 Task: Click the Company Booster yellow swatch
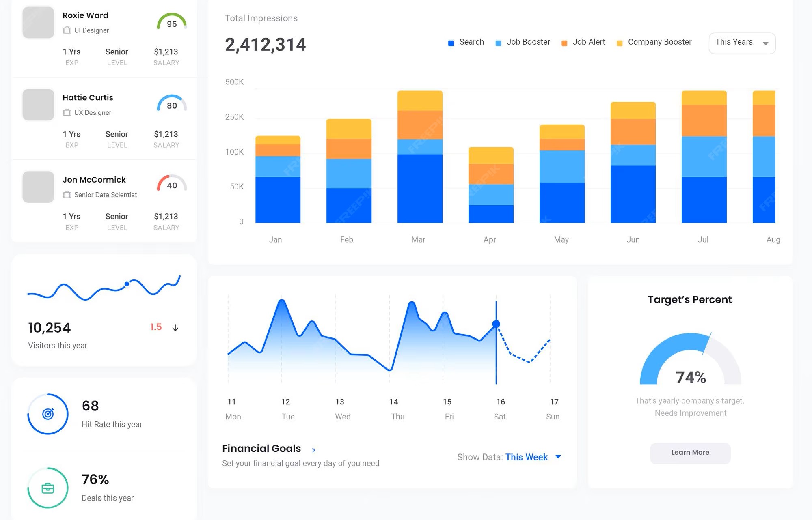(620, 43)
